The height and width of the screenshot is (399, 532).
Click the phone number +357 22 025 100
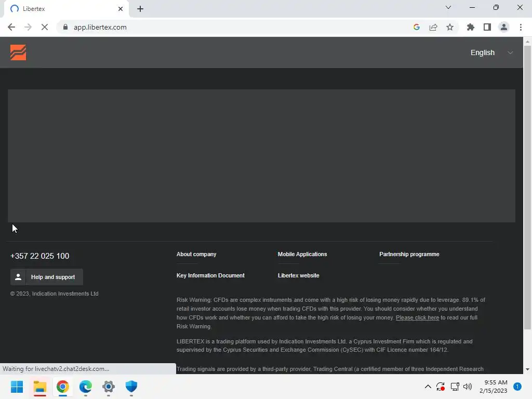click(39, 256)
